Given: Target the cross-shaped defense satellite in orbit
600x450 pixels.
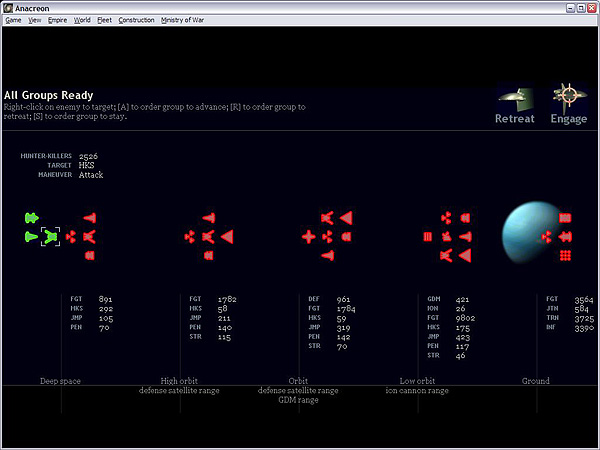Looking at the screenshot, I should 309,237.
